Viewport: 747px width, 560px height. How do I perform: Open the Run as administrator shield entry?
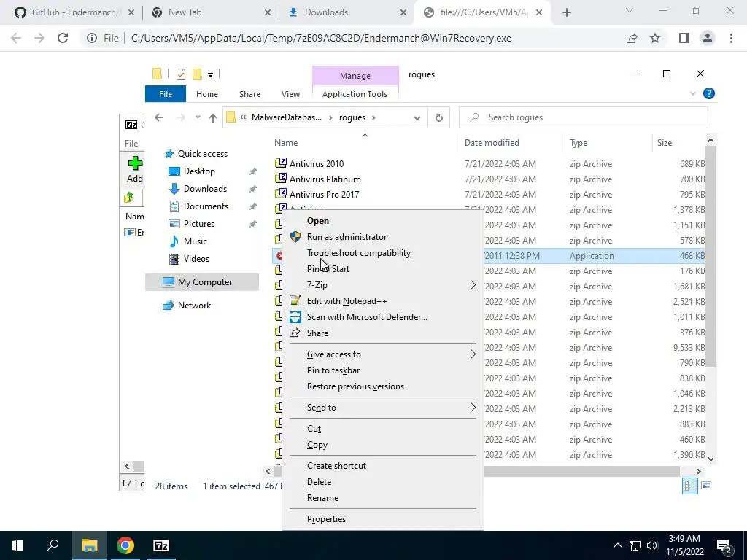(x=347, y=237)
